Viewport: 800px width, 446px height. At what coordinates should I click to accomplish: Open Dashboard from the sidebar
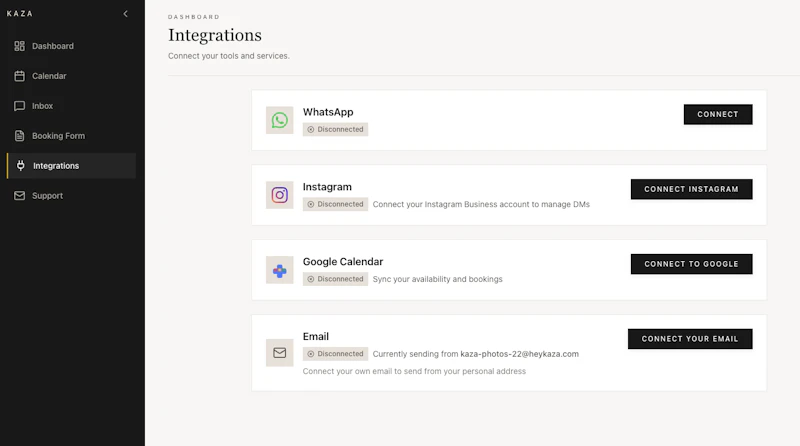coord(71,46)
